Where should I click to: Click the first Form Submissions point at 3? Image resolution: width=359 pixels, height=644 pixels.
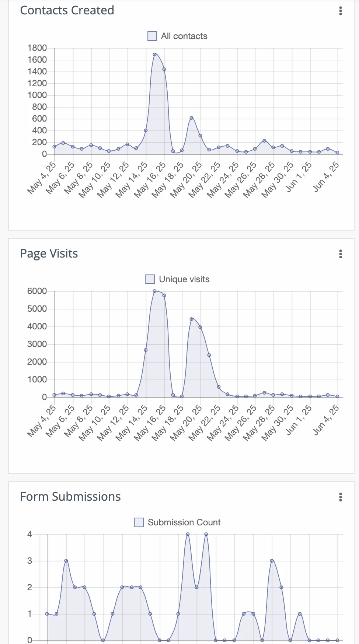(66, 561)
